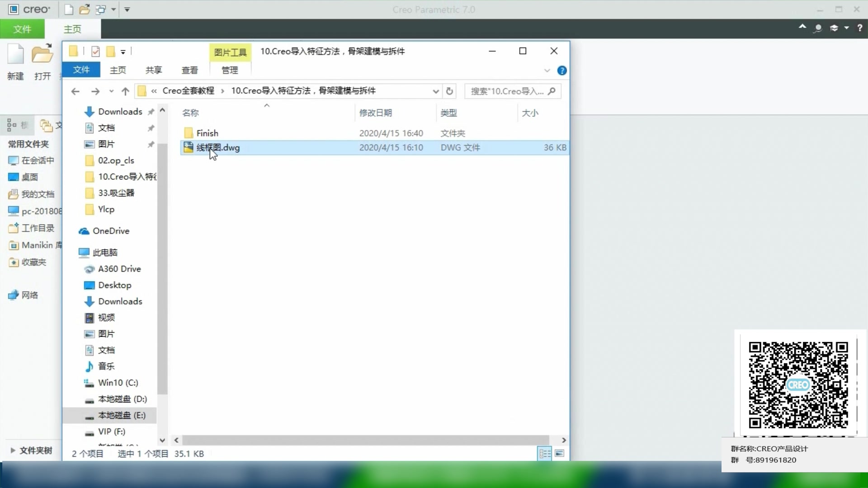This screenshot has width=868, height=488.
Task: Select the Creo 主页 tab
Action: 72,29
